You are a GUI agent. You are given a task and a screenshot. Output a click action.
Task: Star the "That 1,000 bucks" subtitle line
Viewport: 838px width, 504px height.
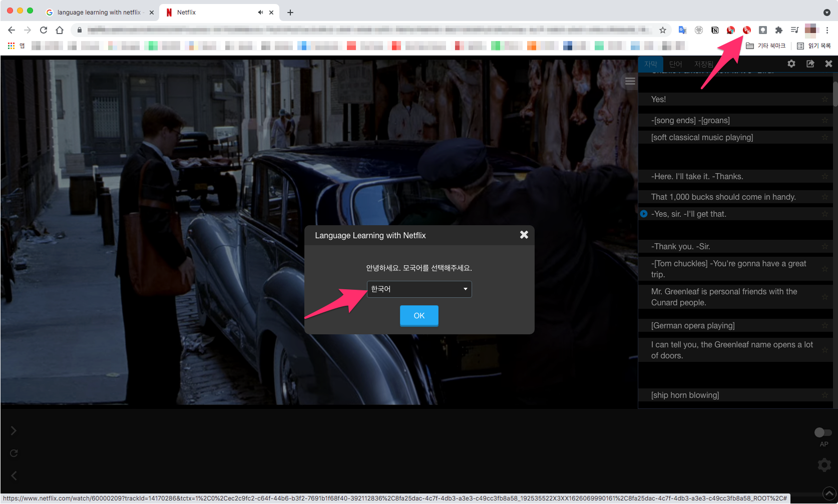tap(824, 197)
